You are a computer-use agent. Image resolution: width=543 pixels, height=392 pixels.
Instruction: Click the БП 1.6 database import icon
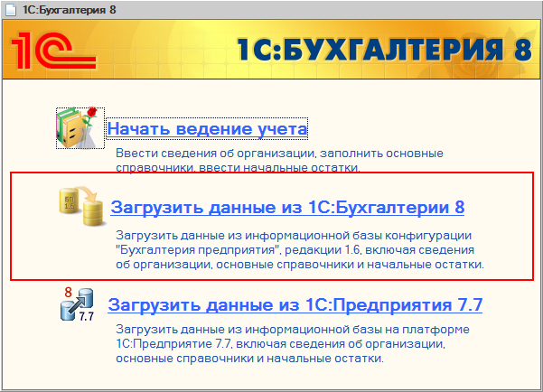(81, 206)
